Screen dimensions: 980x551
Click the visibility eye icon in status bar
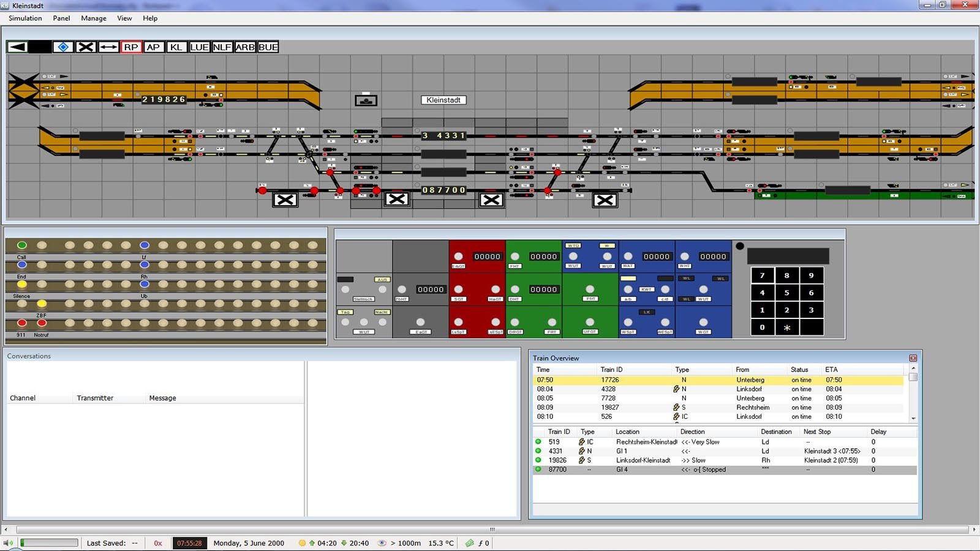coord(382,543)
